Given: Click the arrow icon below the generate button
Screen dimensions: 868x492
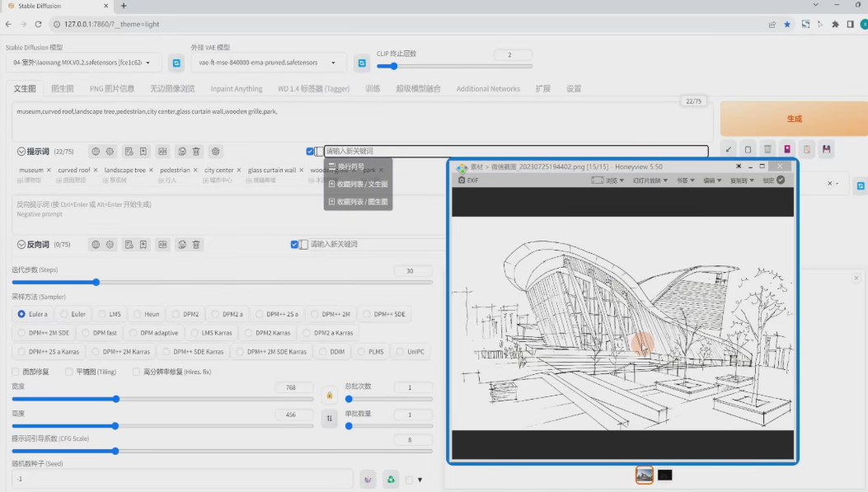Looking at the screenshot, I should click(728, 149).
